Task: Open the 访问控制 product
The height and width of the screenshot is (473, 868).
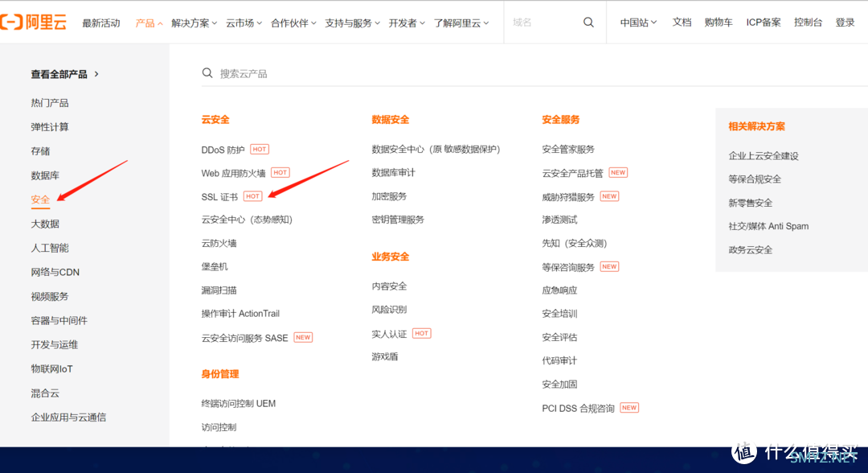Action: click(219, 427)
